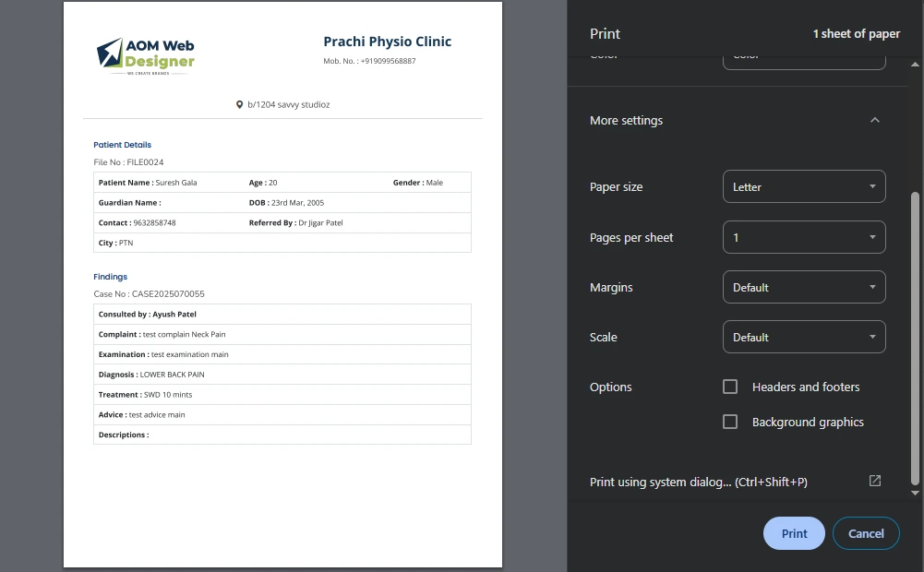The image size is (924, 572).
Task: Open the Scale dropdown
Action: (x=803, y=337)
